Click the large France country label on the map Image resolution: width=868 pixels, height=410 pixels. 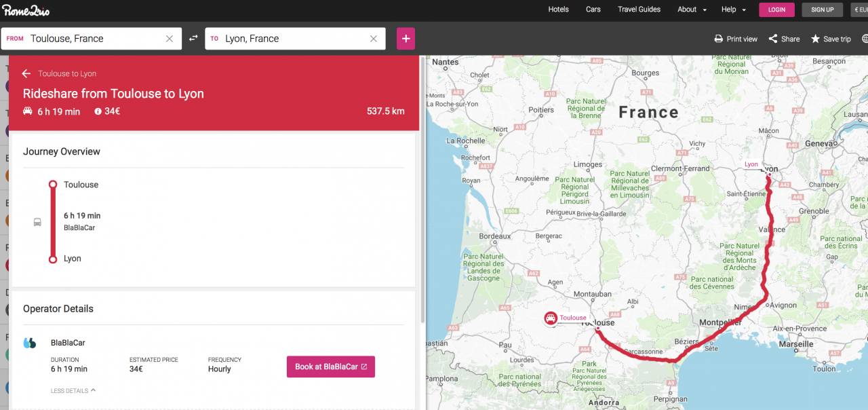tap(648, 112)
